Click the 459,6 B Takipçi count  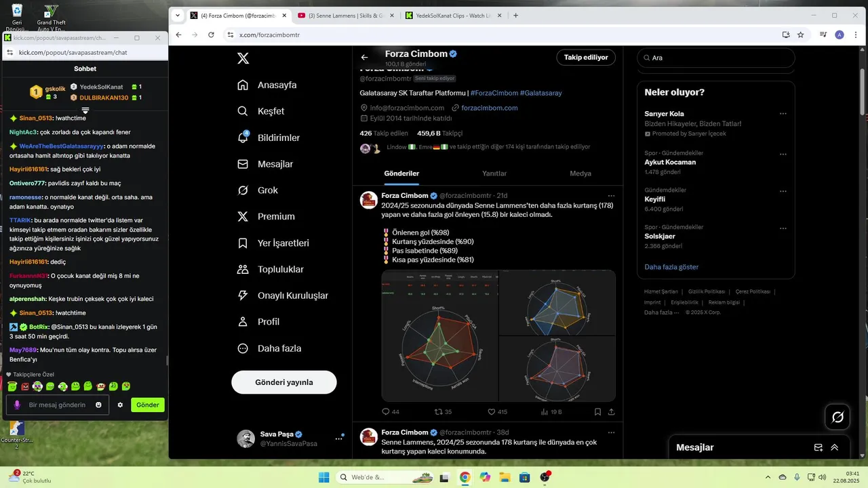pos(439,134)
